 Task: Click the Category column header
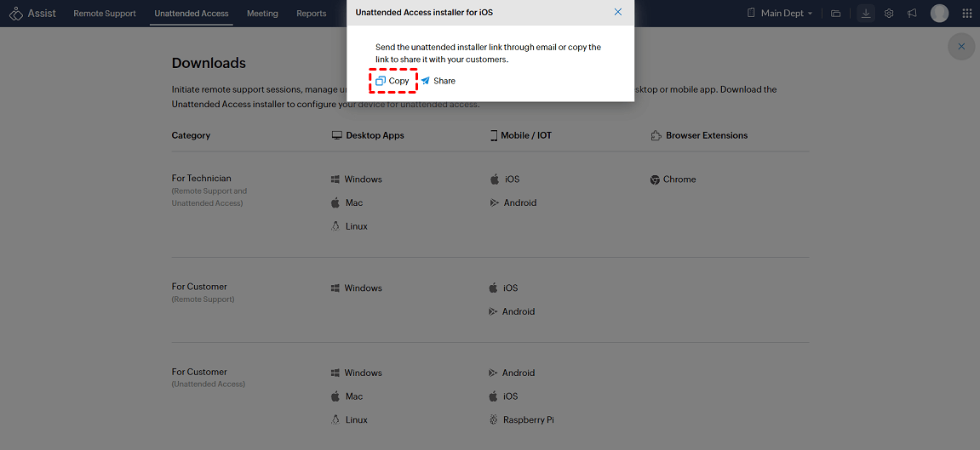191,135
